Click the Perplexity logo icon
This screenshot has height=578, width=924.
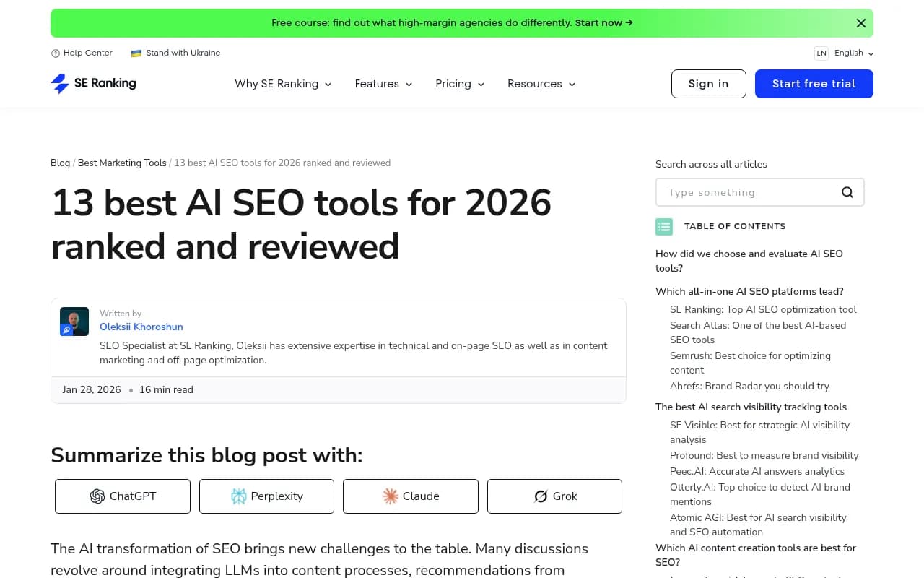239,496
